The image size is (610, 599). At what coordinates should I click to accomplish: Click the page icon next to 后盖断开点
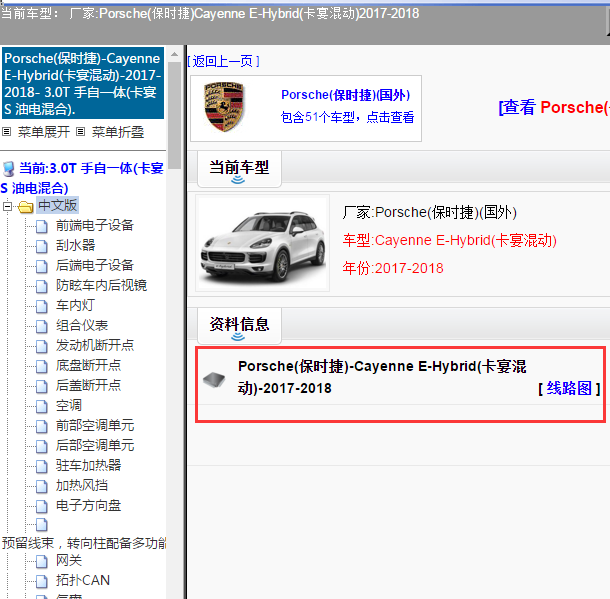[x=42, y=386]
